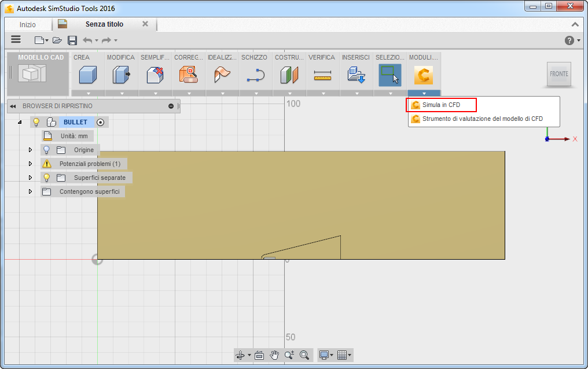Toggle BULLET component visibility lightbulb
The height and width of the screenshot is (369, 588).
click(36, 122)
